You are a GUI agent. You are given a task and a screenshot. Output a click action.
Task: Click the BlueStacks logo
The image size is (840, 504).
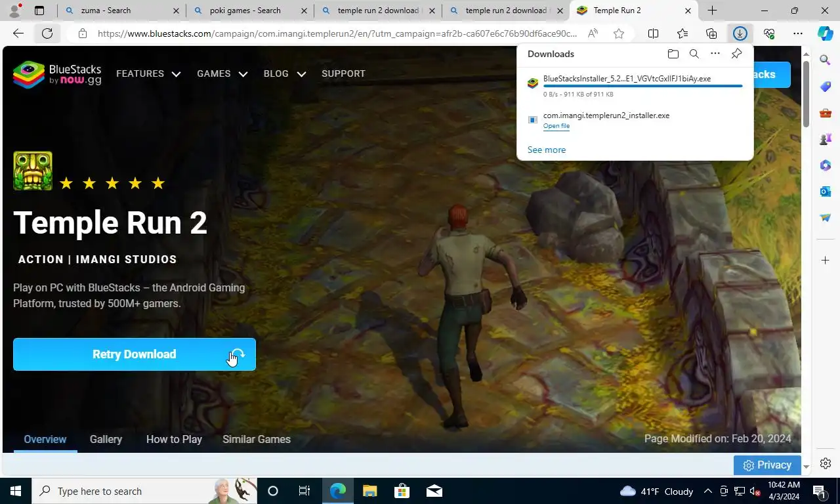[57, 74]
